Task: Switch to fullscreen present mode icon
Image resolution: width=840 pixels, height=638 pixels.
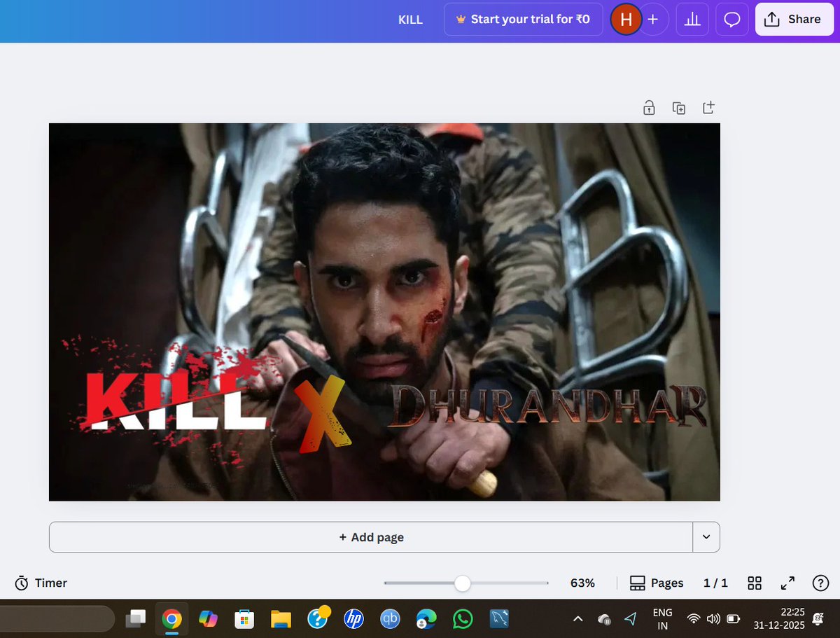Action: [x=787, y=583]
